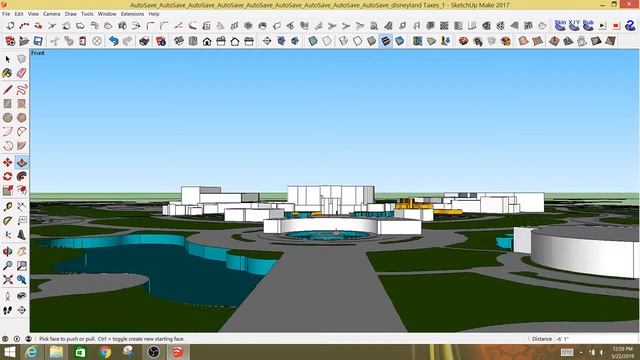Undo the last action via blue arrow
The width and height of the screenshot is (640, 360).
(113, 41)
